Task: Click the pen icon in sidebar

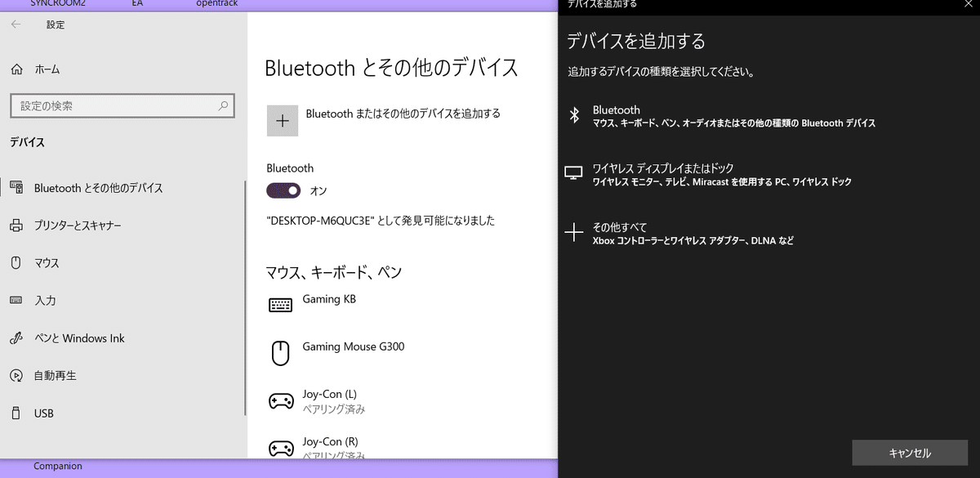Action: 16,338
